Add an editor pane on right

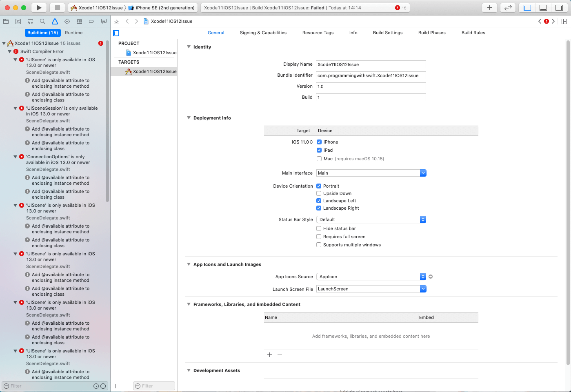[564, 21]
